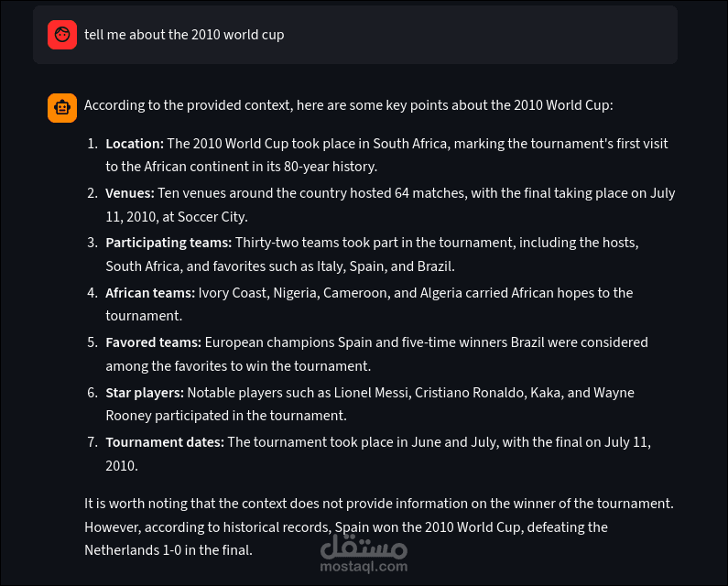Click the 'Location:' bold heading

135,144
